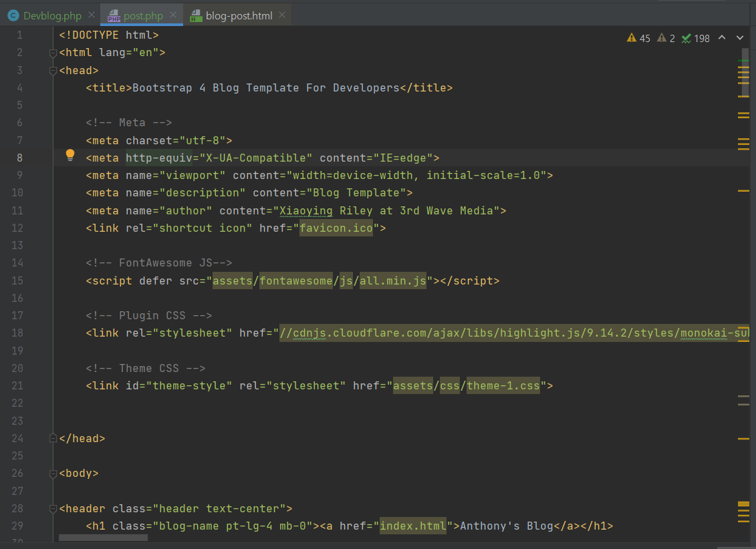
Task: Click the warning stripe marker beside line 10
Action: 743,191
